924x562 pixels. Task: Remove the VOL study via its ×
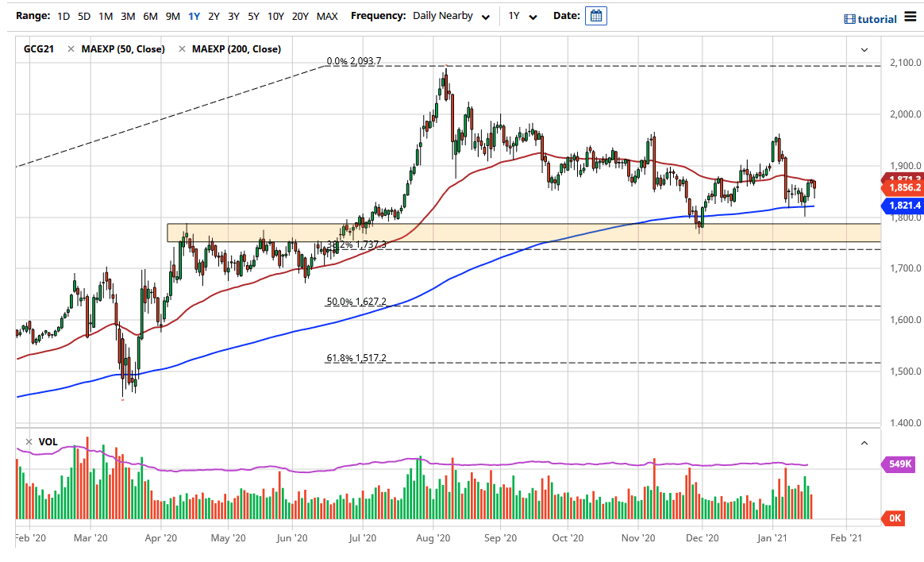(29, 441)
